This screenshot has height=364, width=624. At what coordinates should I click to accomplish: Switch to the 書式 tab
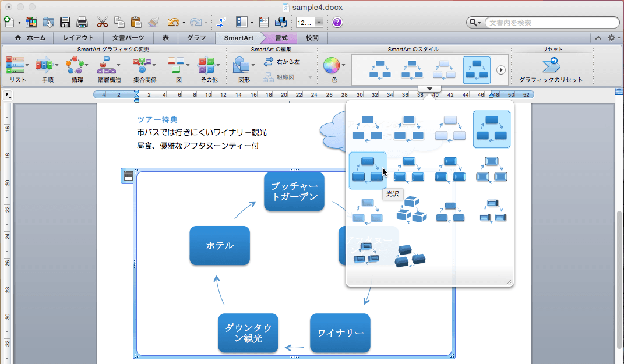pyautogui.click(x=281, y=38)
